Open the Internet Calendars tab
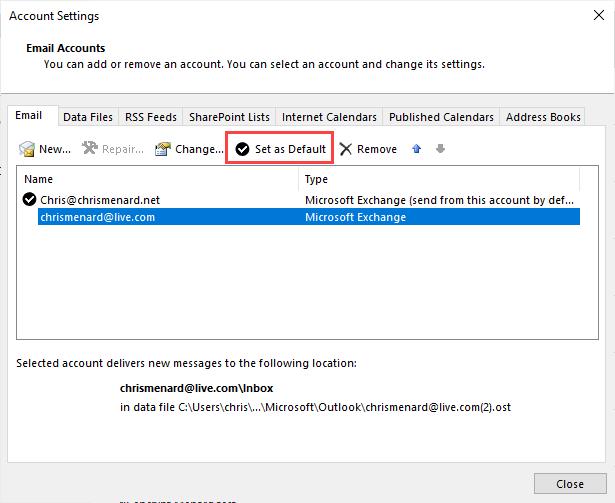The image size is (615, 503). click(x=329, y=117)
